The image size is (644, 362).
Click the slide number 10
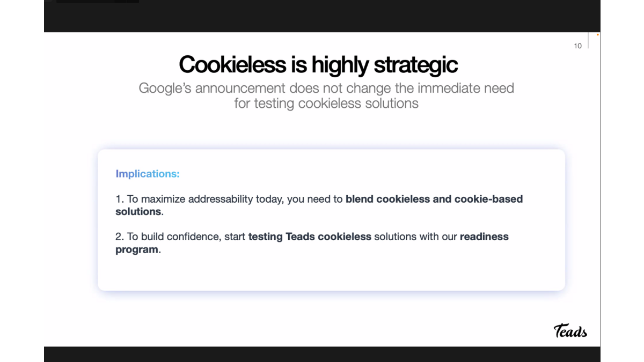tap(577, 46)
